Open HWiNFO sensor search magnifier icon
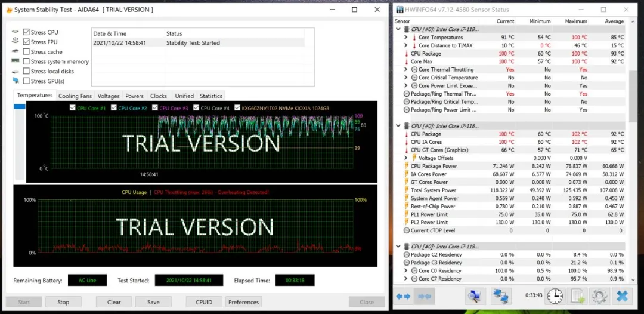Image resolution: width=644 pixels, height=314 pixels. click(x=475, y=296)
